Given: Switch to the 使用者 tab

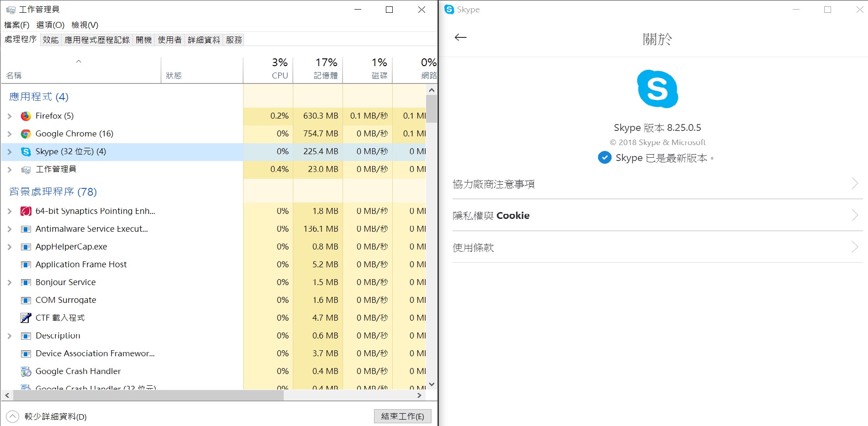Looking at the screenshot, I should point(170,40).
